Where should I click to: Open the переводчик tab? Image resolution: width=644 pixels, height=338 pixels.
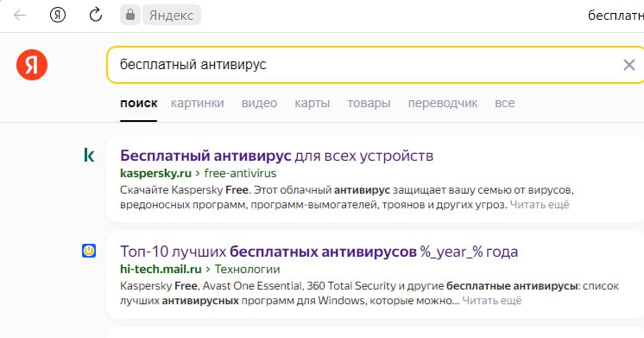[x=443, y=103]
